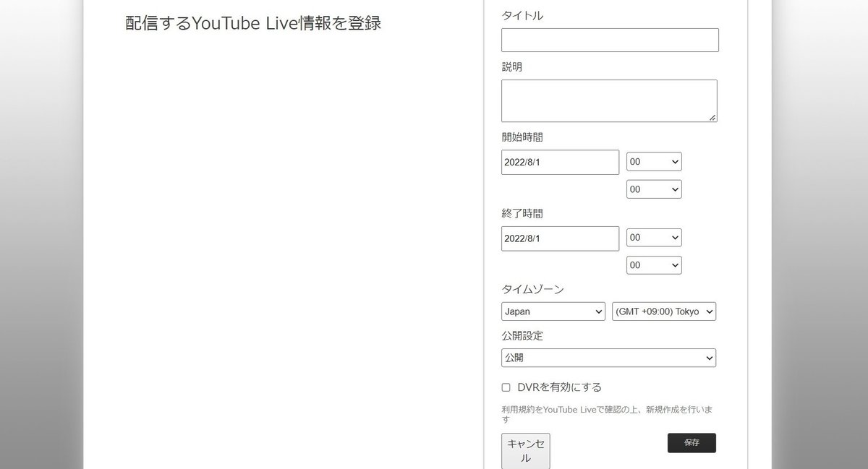
Task: Open the 開始時間 minute dropdown
Action: point(654,189)
